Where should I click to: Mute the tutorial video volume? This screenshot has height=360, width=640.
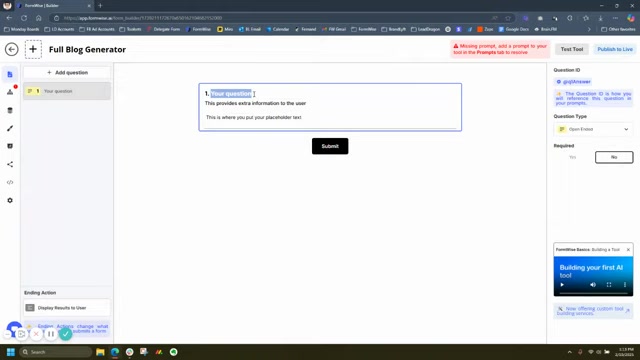593,285
